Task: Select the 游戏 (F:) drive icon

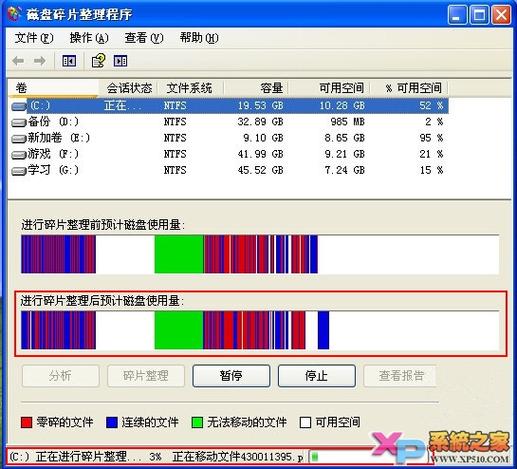Action: (18, 155)
